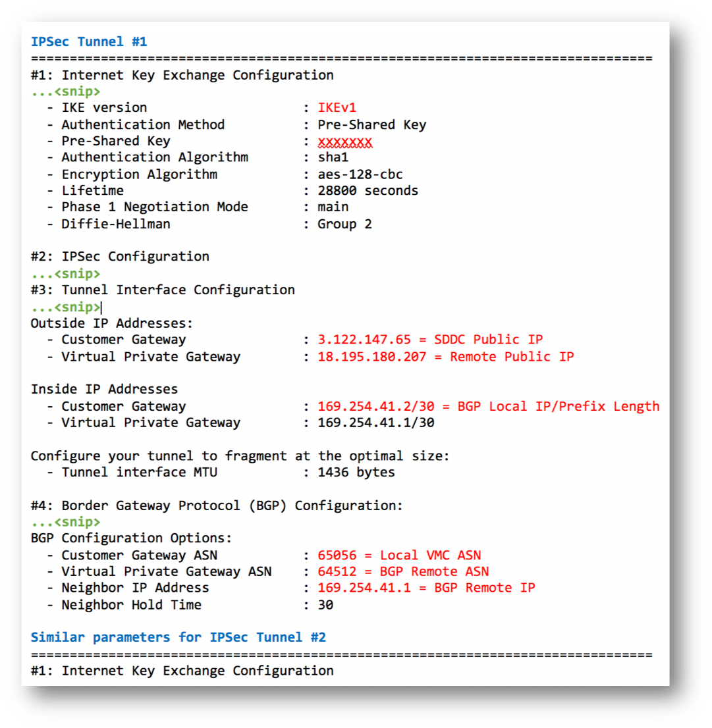The width and height of the screenshot is (712, 728).
Task: Click the Neighbor Hold Time value 30
Action: coord(325,605)
